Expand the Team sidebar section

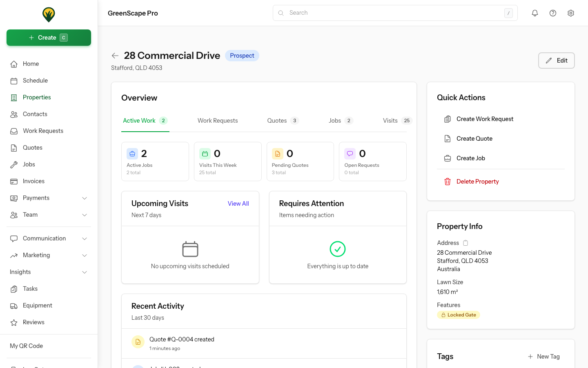coord(85,215)
